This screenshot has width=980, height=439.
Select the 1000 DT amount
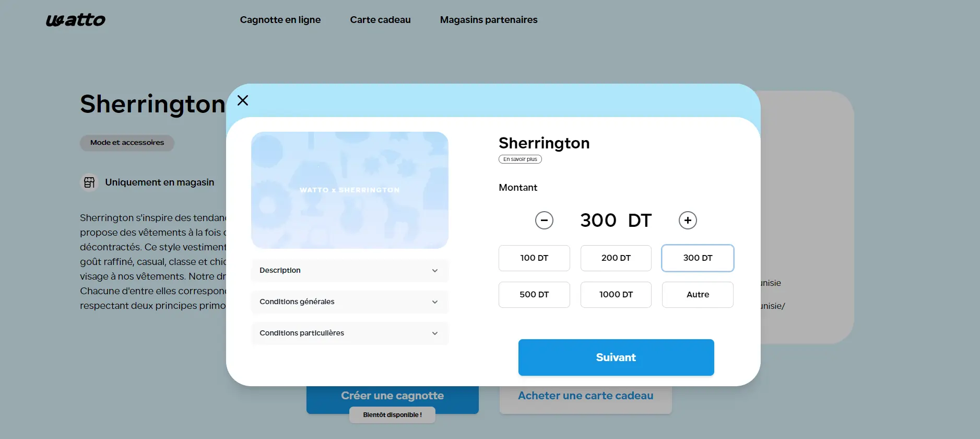(x=616, y=295)
